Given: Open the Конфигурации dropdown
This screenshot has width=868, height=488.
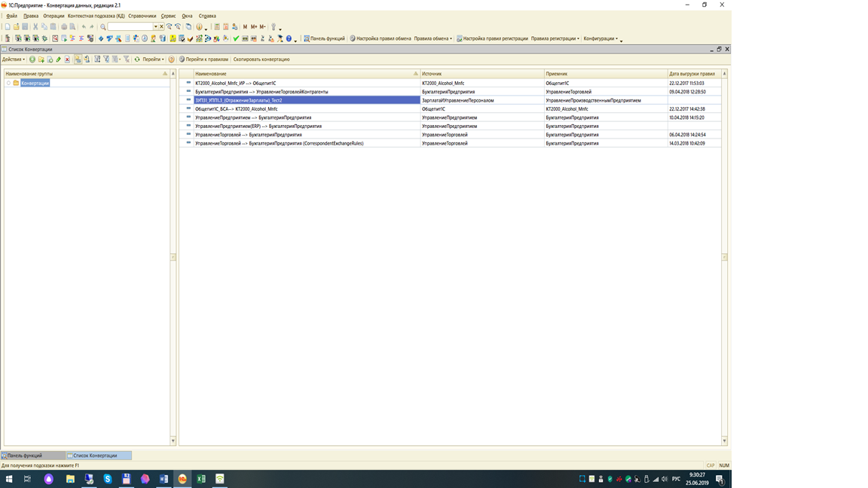Looking at the screenshot, I should coord(601,38).
